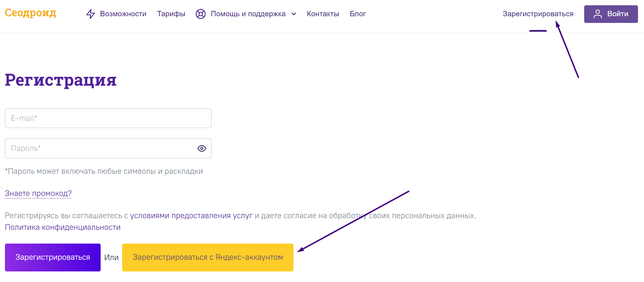644x282 pixels.
Task: Focus the E-mail input field
Action: pos(108,118)
